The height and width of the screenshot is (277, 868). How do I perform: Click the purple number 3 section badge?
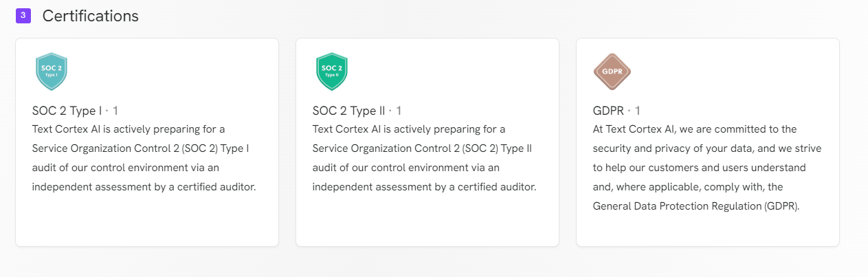[x=23, y=15]
